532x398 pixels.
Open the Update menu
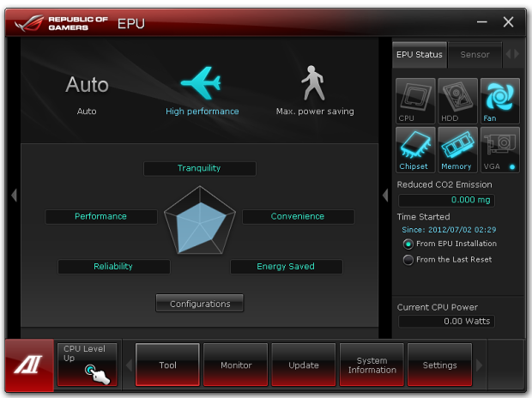tap(303, 365)
